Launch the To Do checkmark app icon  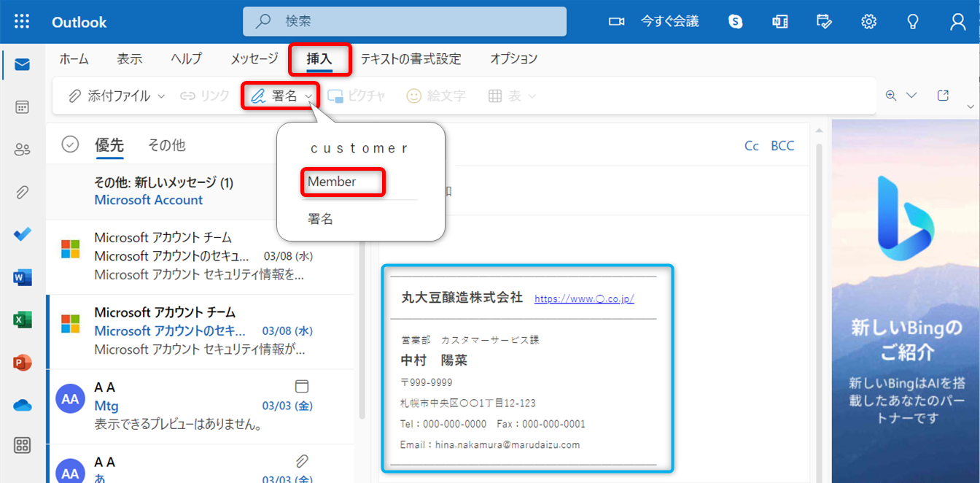coord(22,235)
